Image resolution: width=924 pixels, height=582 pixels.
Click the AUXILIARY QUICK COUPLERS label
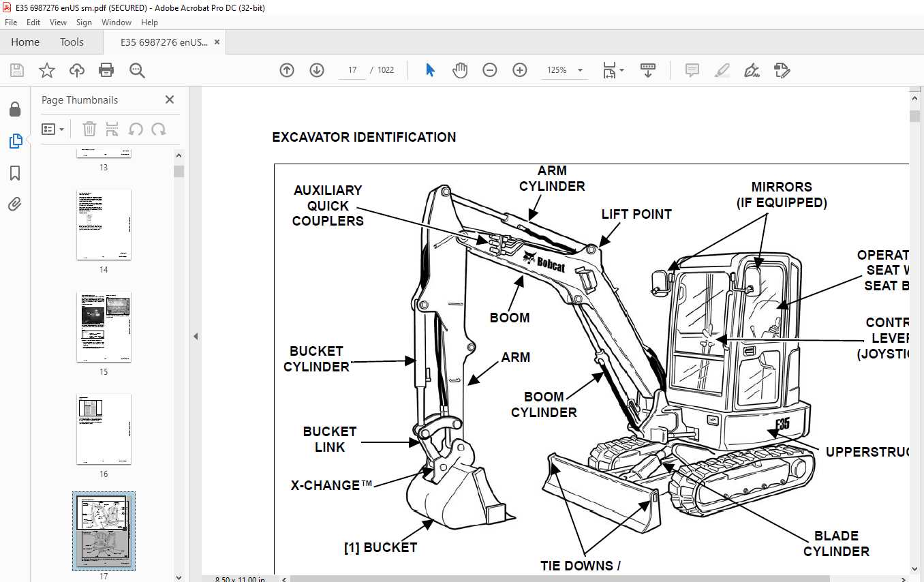pos(328,206)
